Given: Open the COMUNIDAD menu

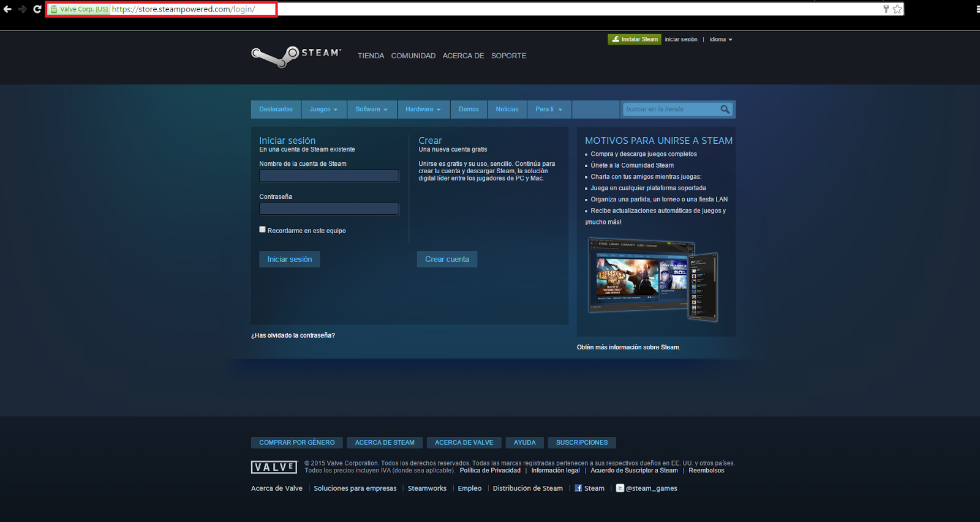Looking at the screenshot, I should [x=413, y=56].
